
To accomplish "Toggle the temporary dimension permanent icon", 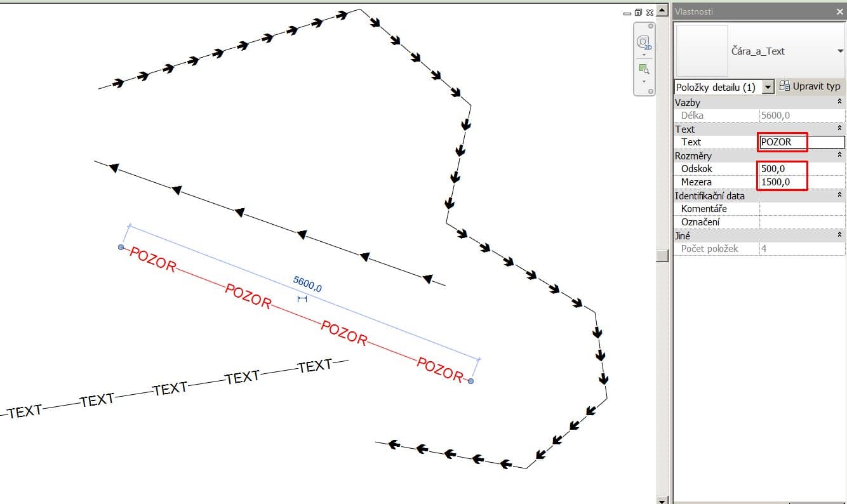I will [302, 299].
